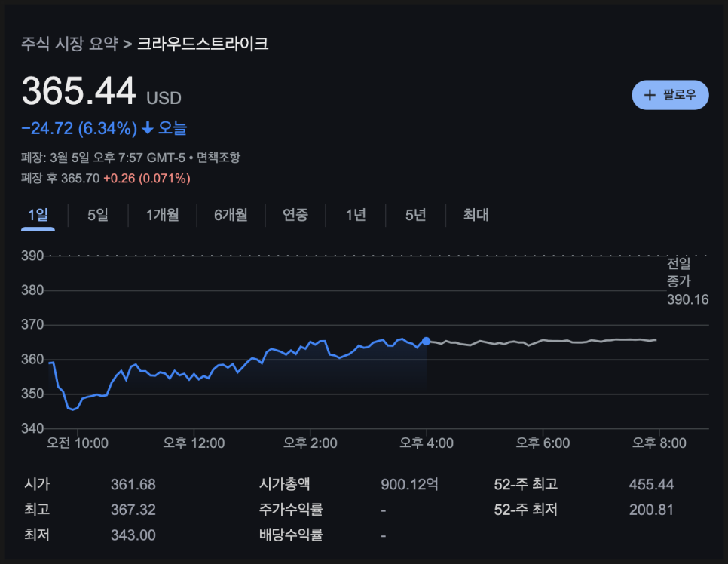Switch to the 5일 tab

pos(98,215)
